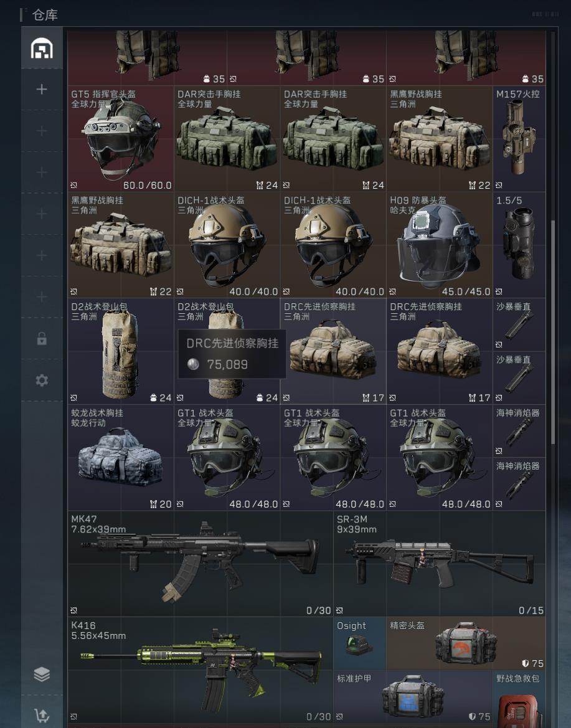Image resolution: width=571 pixels, height=728 pixels.
Task: Select the main warehouse tab icon
Action: tap(42, 49)
